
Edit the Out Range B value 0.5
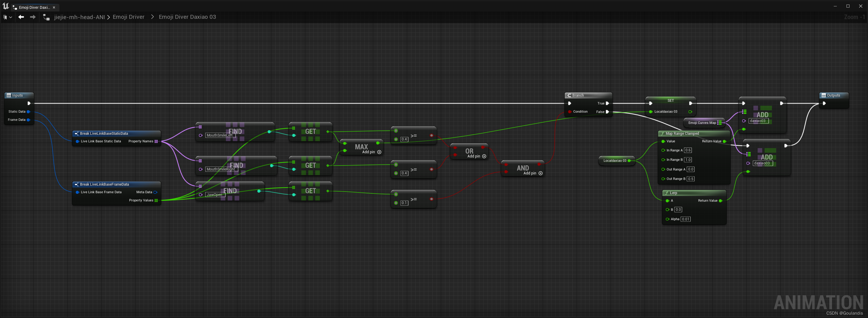tap(690, 179)
